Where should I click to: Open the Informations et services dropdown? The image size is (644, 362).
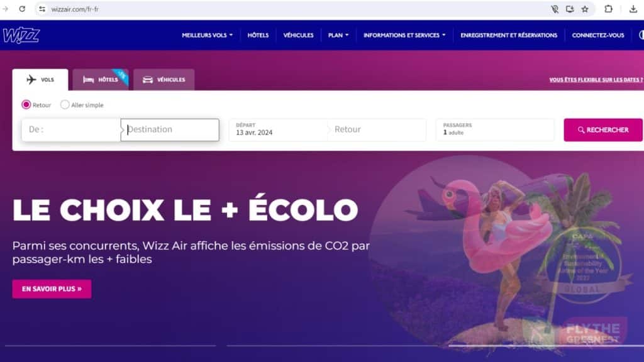(404, 35)
